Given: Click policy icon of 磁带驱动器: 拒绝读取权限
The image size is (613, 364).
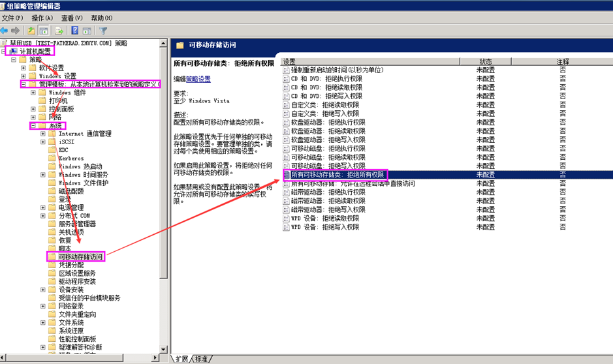Looking at the screenshot, I should point(286,201).
